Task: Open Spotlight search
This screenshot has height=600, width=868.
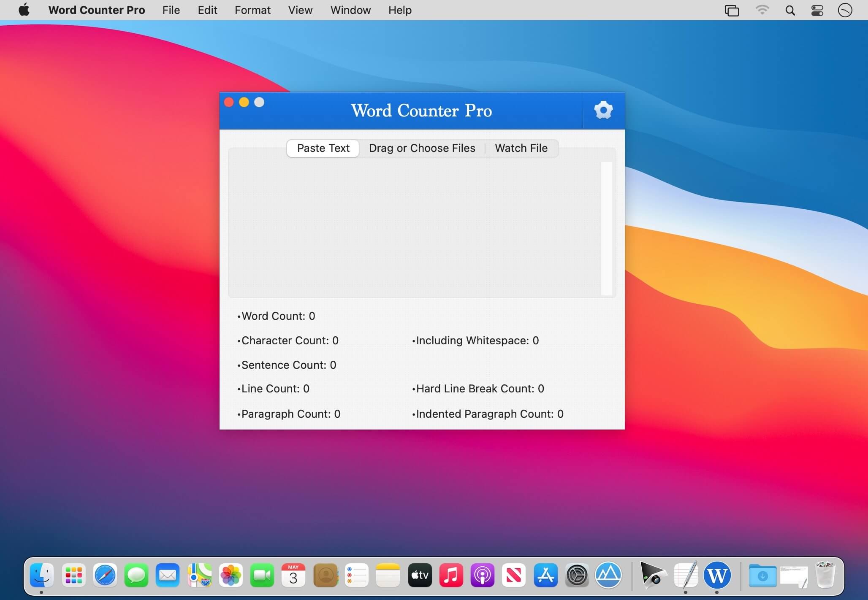Action: tap(790, 10)
